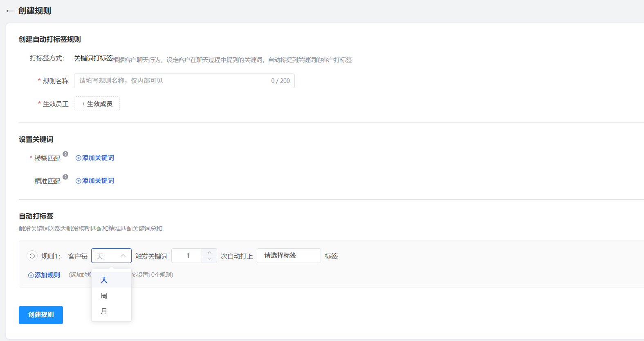Click the 添加规则 link

tap(44, 275)
